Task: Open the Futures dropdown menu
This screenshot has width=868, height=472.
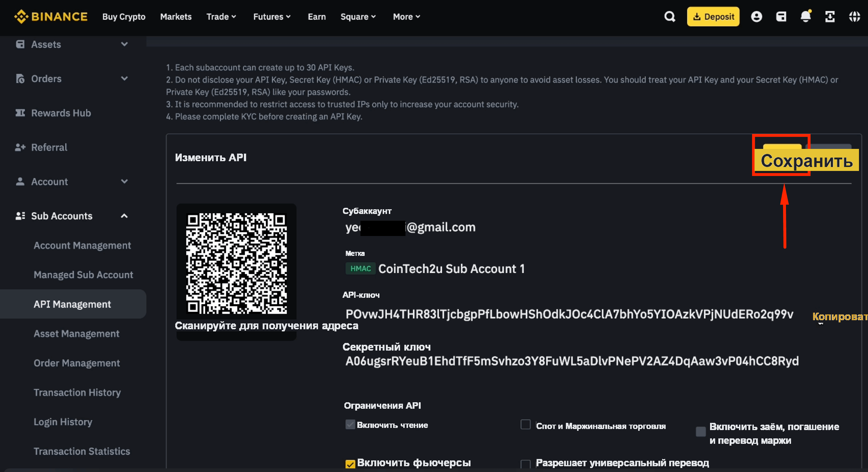Action: [x=272, y=17]
